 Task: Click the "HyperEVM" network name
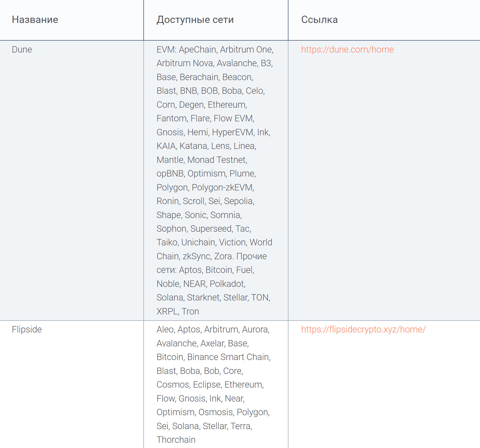point(233,132)
